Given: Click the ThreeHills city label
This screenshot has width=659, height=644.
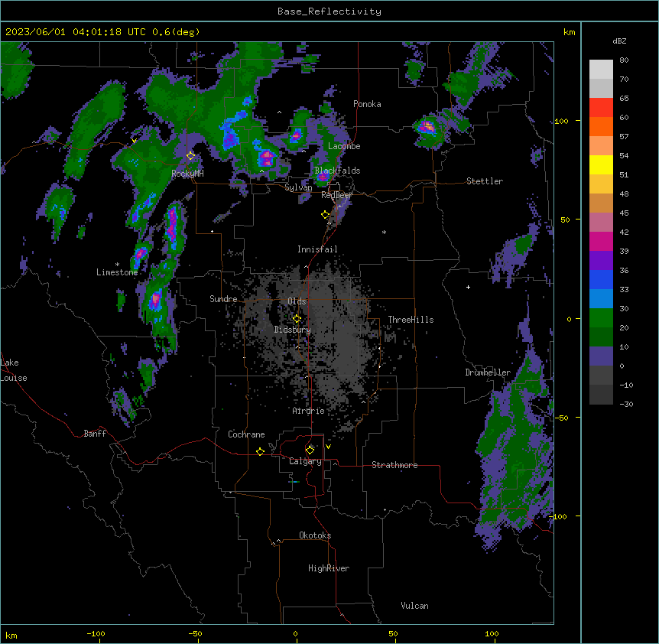Looking at the screenshot, I should (x=411, y=320).
